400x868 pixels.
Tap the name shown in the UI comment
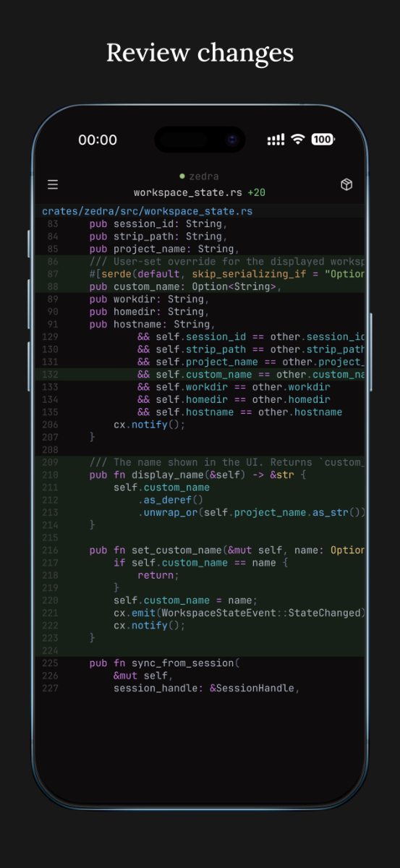click(x=227, y=462)
